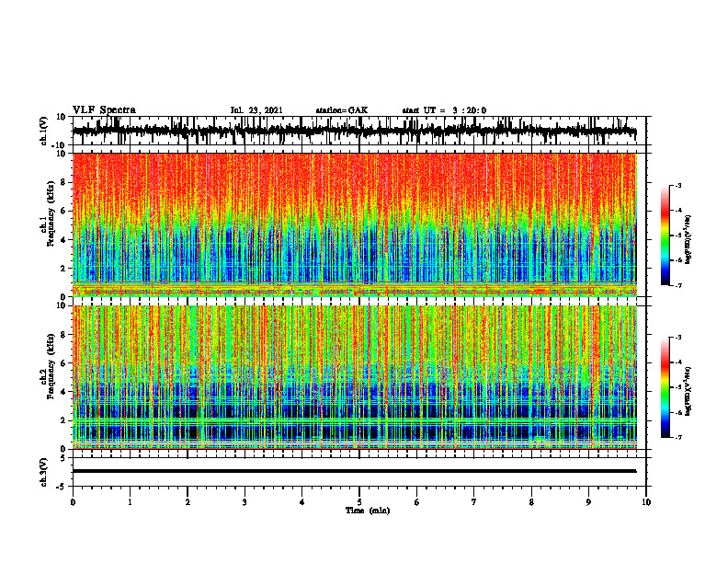Click the "8" kHz tick on ch.1 spectrogram

[x=63, y=182]
